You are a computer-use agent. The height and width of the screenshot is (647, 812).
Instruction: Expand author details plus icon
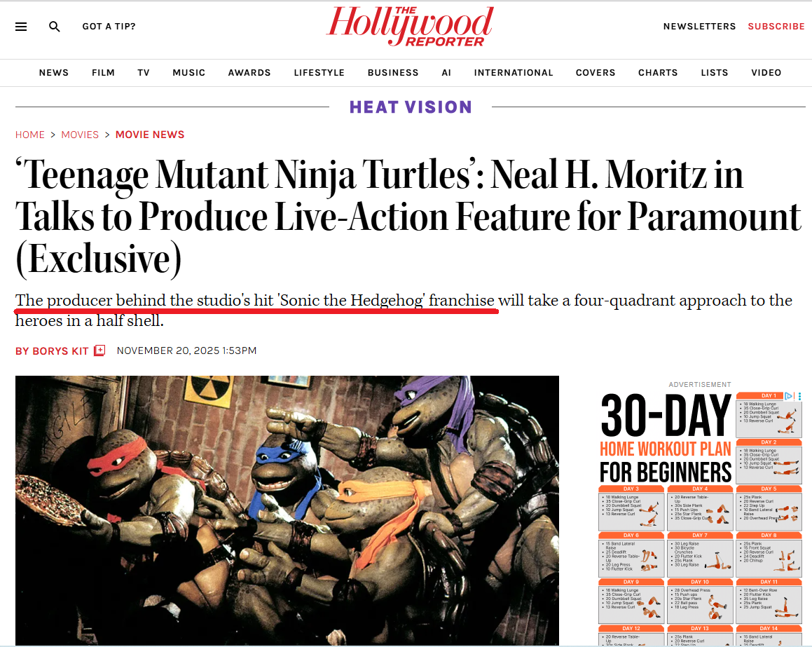click(99, 350)
